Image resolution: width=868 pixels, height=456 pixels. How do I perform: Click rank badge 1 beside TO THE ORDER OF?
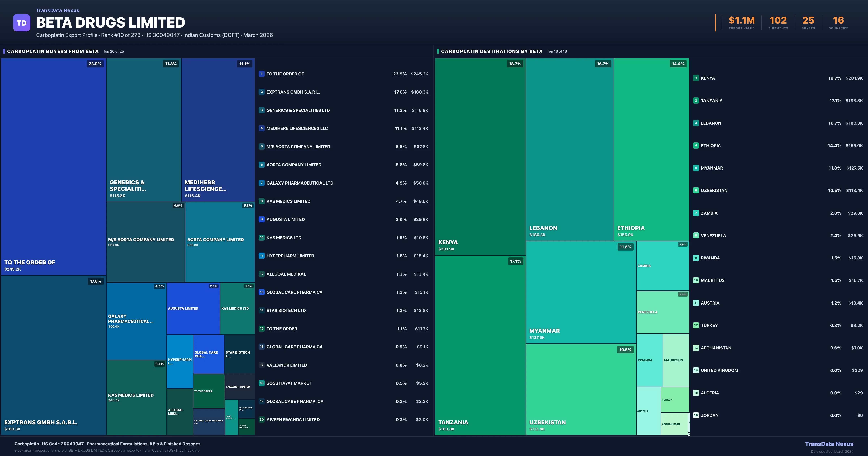261,74
